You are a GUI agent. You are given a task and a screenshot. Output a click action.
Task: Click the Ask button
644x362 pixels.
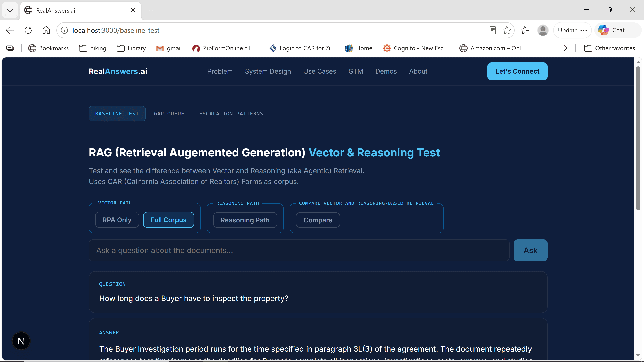530,250
